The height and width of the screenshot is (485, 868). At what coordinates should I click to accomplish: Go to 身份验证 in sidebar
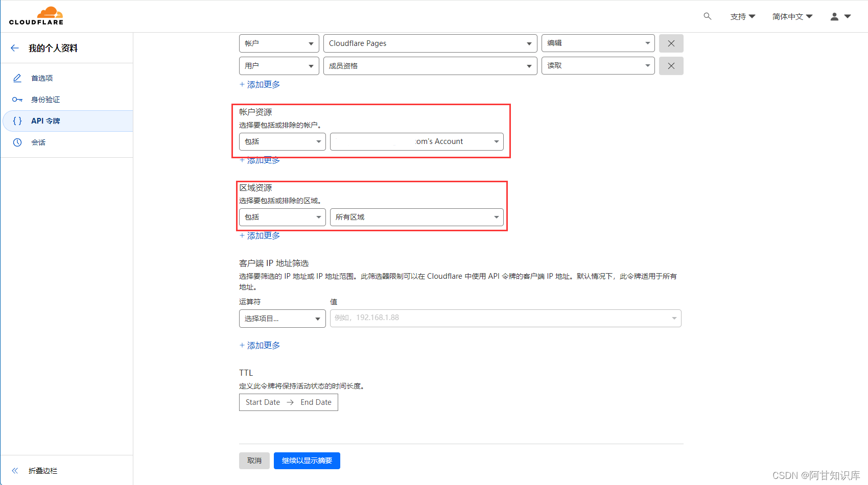pos(45,100)
